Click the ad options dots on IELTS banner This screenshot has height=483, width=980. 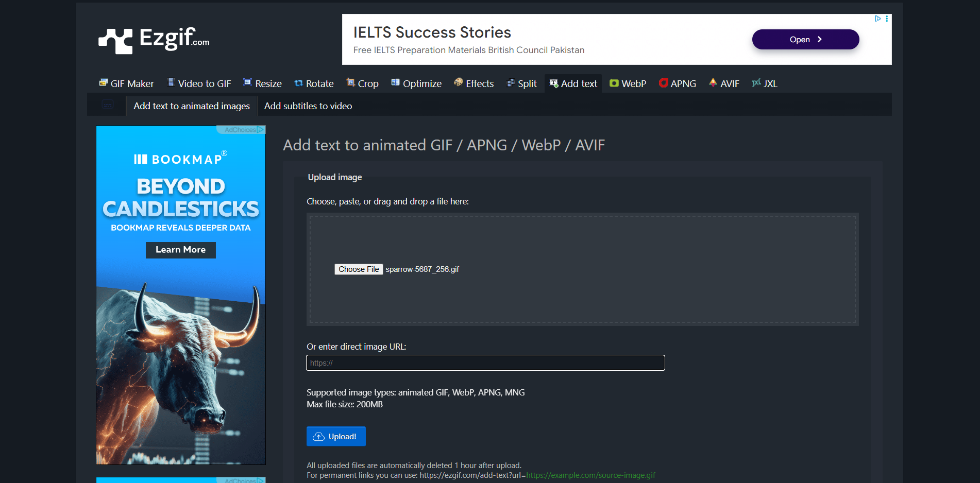coord(887,19)
